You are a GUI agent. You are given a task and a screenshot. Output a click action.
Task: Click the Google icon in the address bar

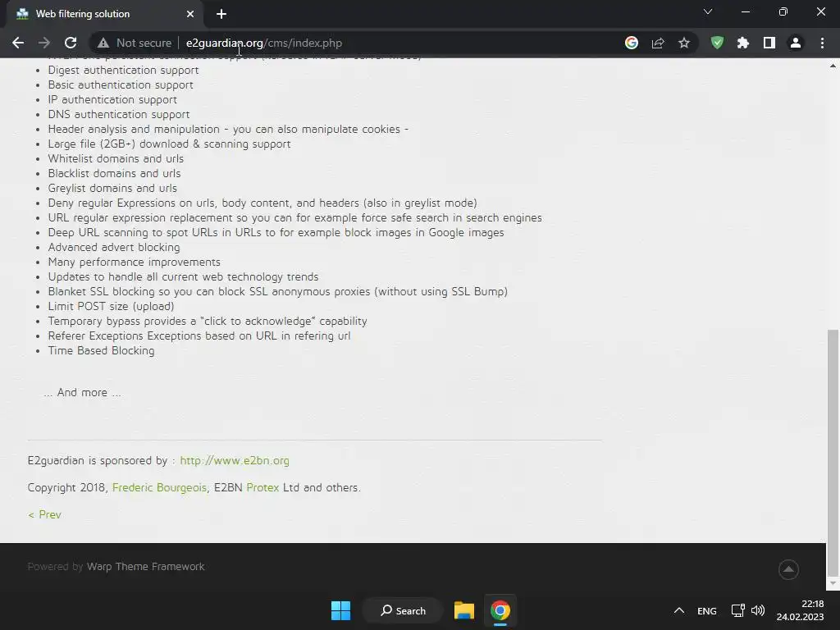632,43
